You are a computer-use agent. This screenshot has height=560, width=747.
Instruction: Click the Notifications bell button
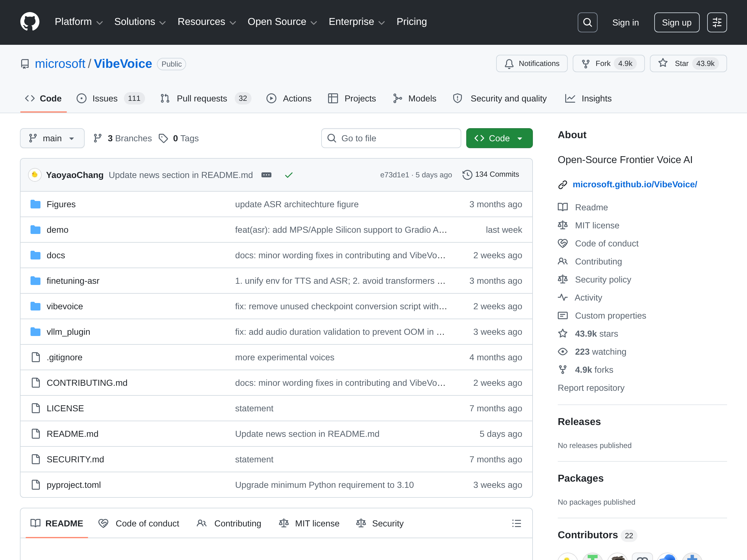click(532, 63)
